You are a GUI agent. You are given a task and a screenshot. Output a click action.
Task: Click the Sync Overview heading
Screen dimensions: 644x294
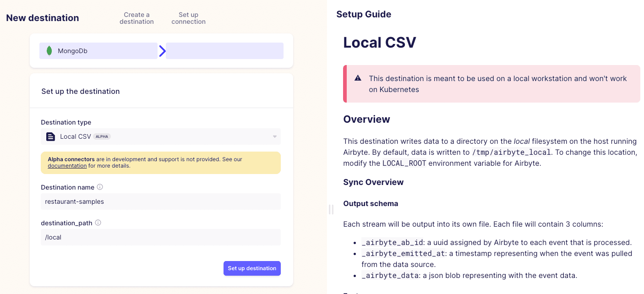click(x=373, y=182)
